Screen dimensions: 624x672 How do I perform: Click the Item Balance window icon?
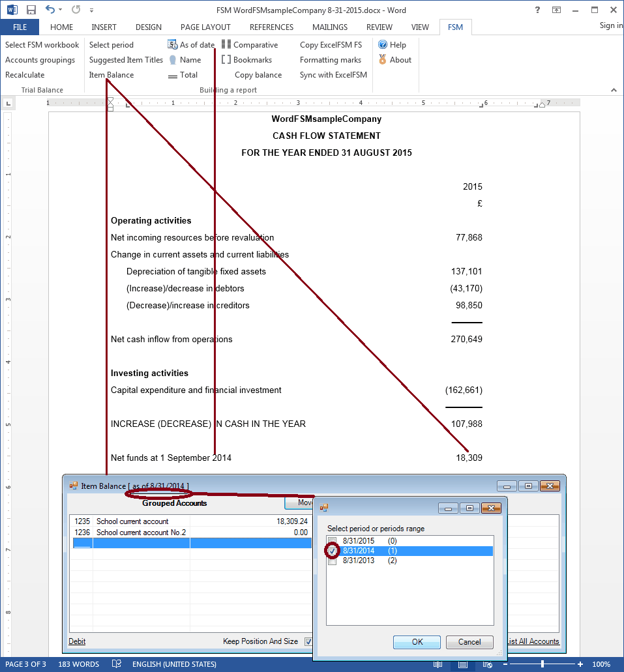(x=74, y=486)
